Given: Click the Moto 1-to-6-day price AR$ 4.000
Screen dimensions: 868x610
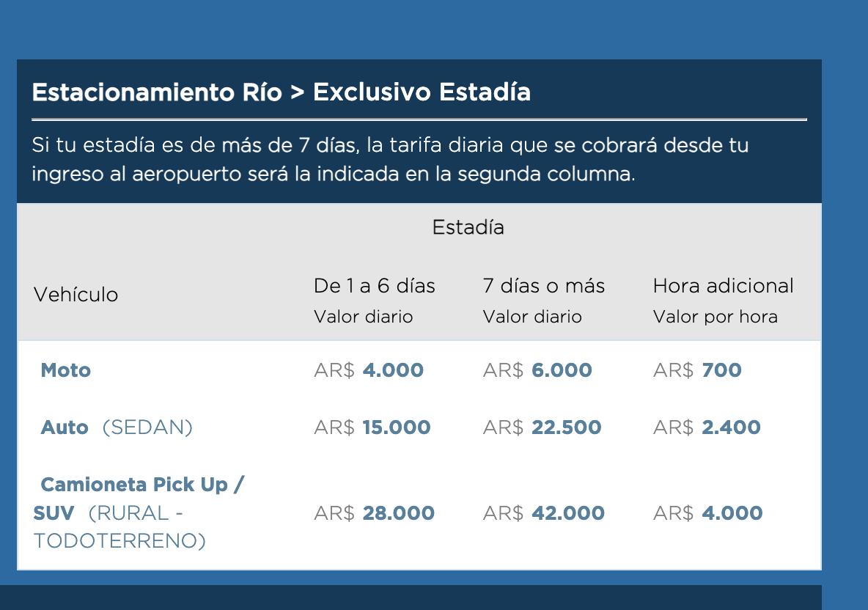Looking at the screenshot, I should point(369,370).
